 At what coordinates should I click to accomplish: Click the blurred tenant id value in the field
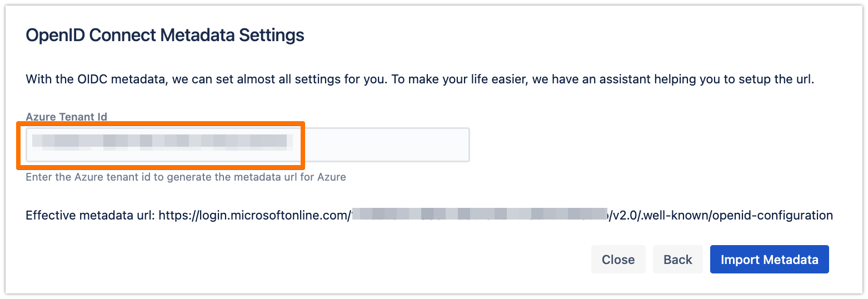click(x=161, y=142)
